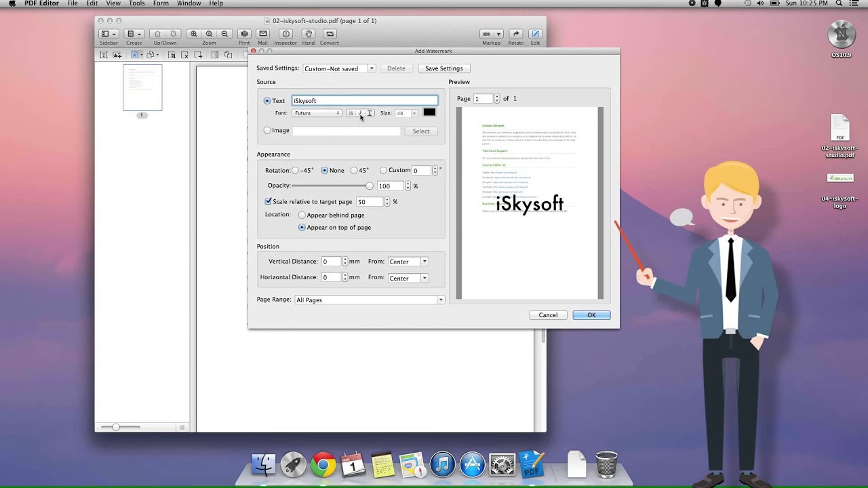The image size is (868, 488).
Task: Click the sidebar thumbnail size slider
Action: (x=121, y=427)
